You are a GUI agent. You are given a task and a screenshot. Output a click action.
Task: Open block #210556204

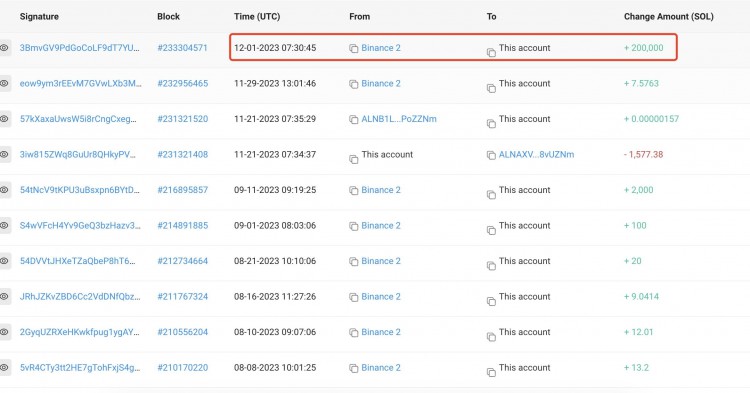pos(183,332)
